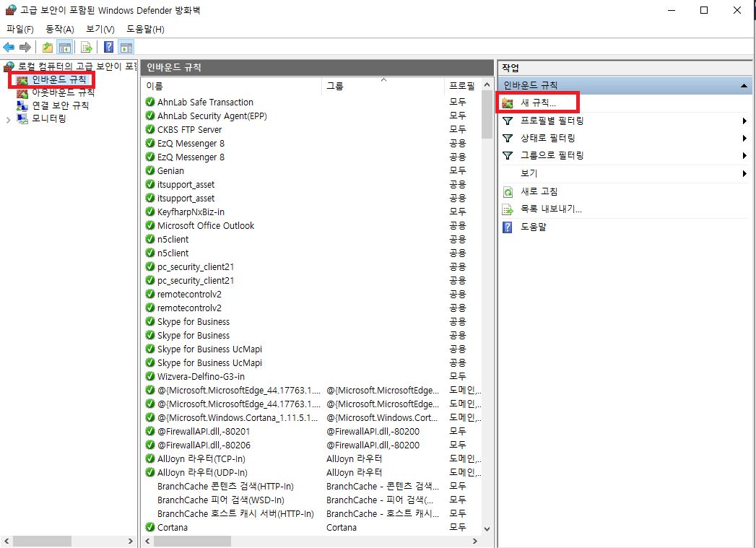Click the rule list scroll-up arrow
Screen dimensions: 756x548
click(487, 84)
